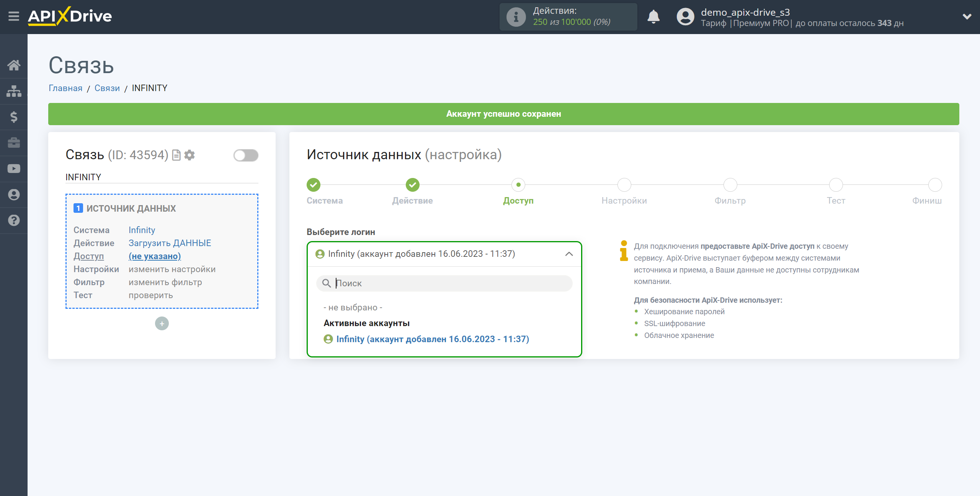Click the Главная (Home) breadcrumb link
This screenshot has width=980, height=496.
[x=66, y=88]
